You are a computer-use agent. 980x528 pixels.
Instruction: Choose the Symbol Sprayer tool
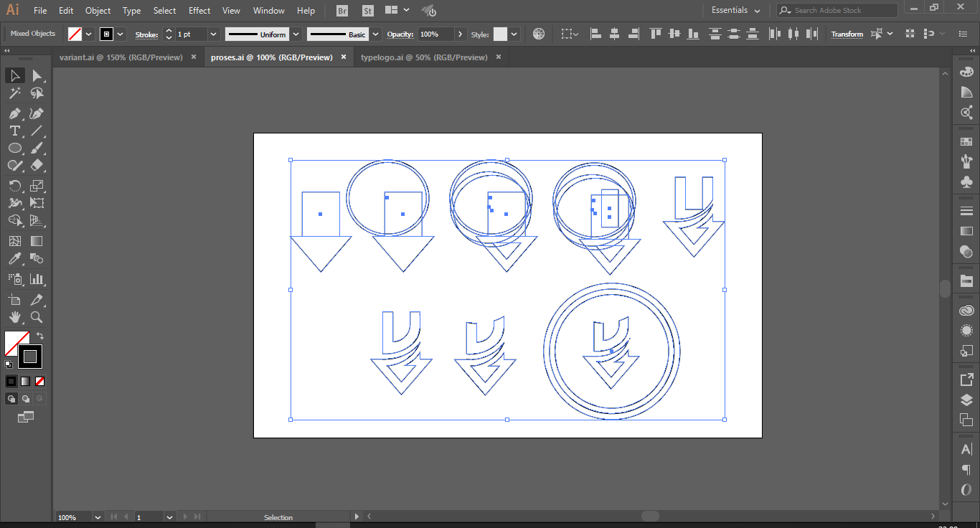15,279
